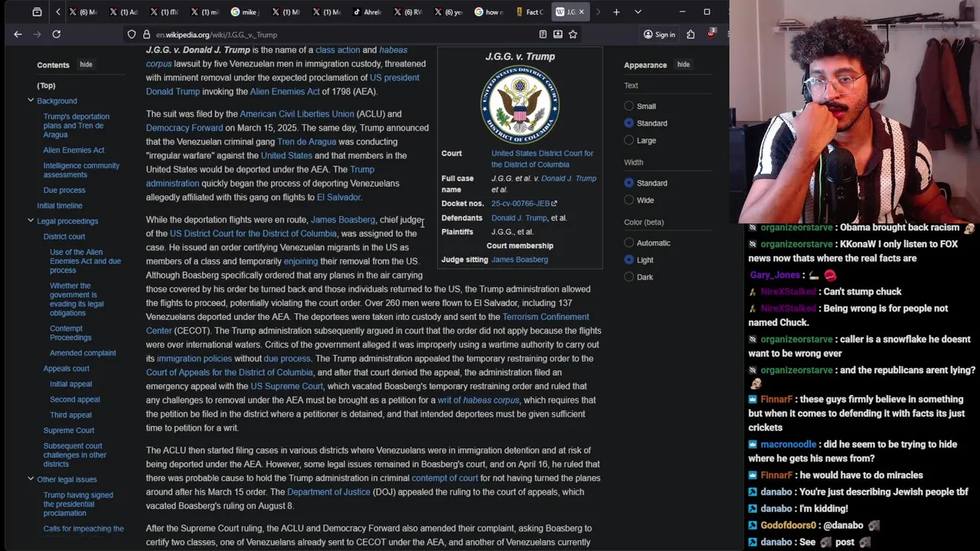Hide the Appearance panel
This screenshot has width=980, height=551.
(x=683, y=65)
